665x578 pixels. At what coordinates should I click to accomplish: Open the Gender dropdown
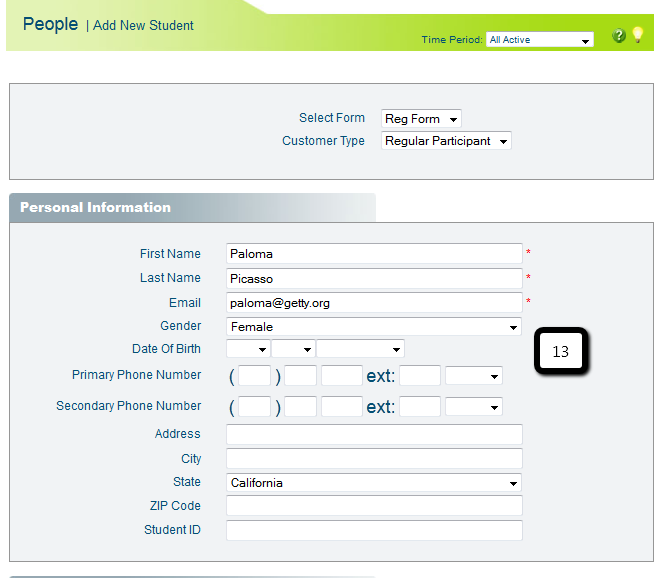coord(374,327)
